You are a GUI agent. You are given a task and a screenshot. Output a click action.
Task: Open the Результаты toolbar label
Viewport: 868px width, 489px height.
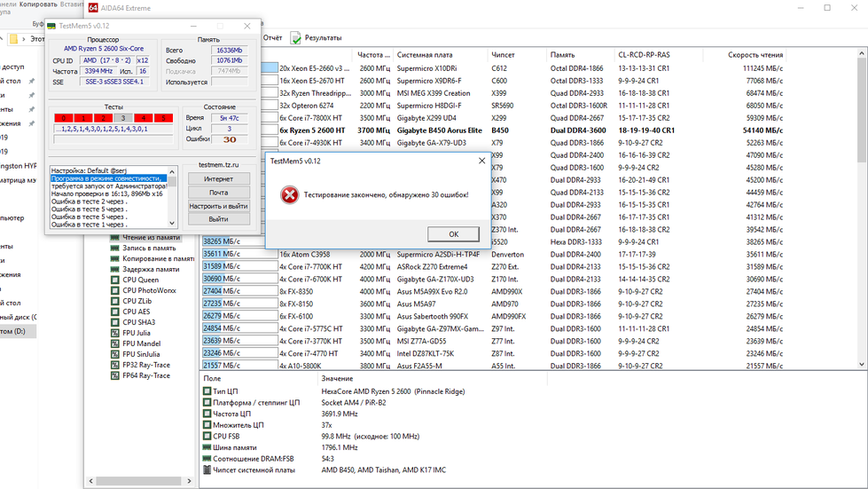pos(324,37)
